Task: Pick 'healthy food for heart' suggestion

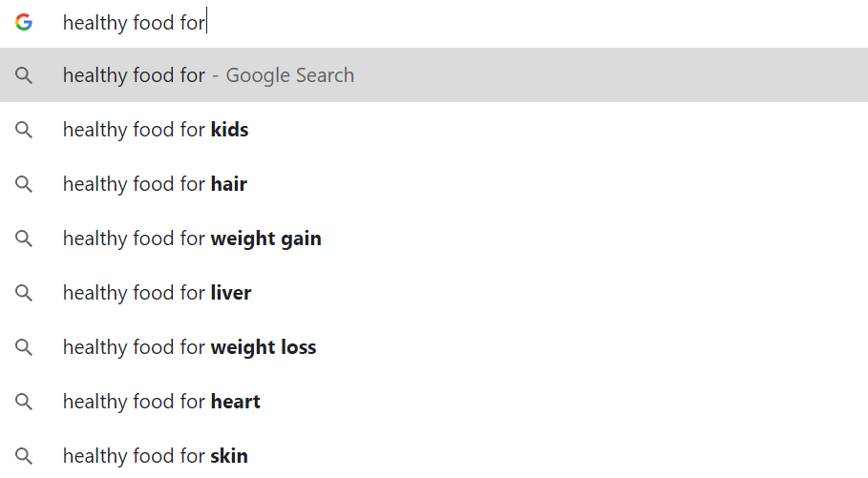Action: click(161, 402)
